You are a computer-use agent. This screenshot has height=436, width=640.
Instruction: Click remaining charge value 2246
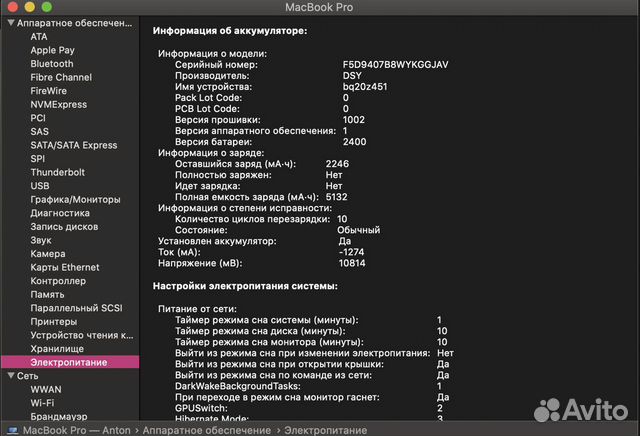coord(337,164)
